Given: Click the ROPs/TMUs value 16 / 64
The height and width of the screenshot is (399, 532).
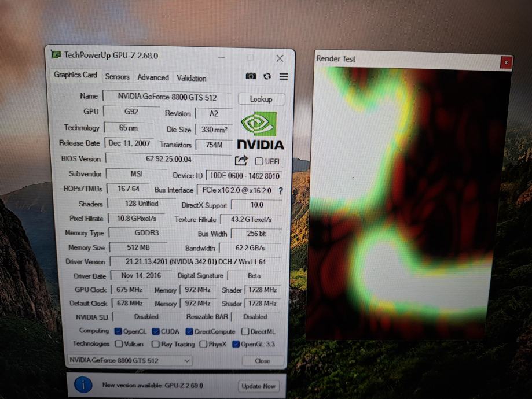Looking at the screenshot, I should coord(129,189).
